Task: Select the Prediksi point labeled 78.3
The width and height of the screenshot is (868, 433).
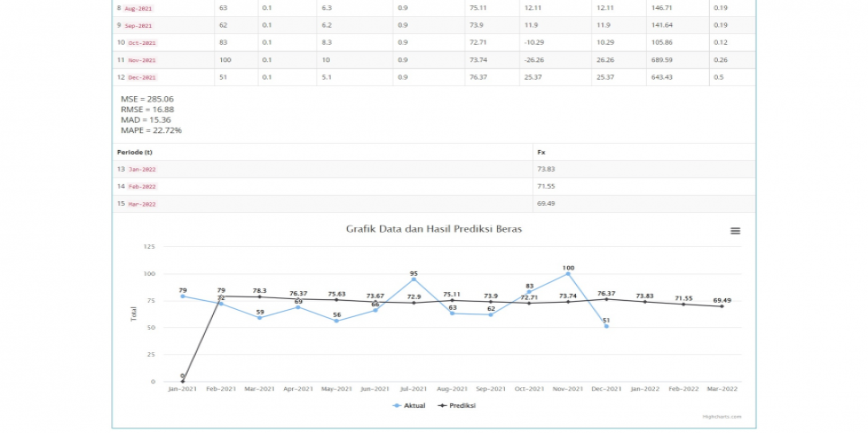Action: (260, 296)
